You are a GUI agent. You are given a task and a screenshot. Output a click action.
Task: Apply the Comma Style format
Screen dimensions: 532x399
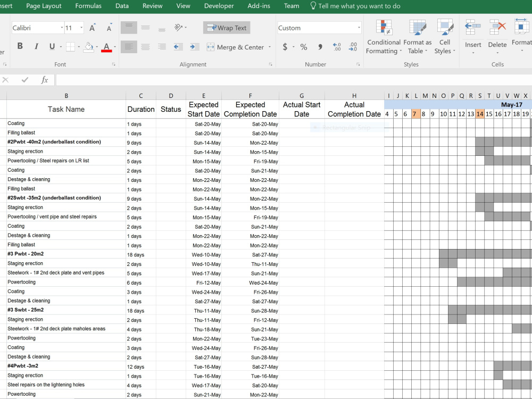[x=319, y=47]
